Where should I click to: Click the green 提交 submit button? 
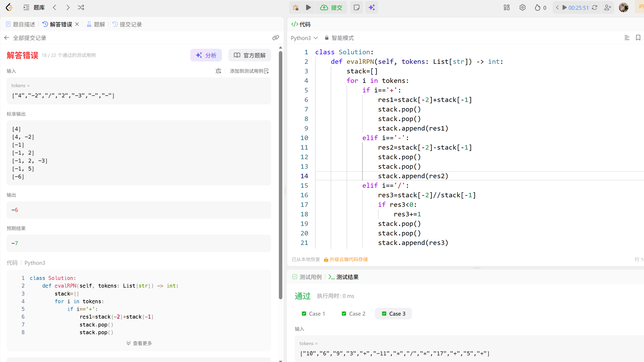331,7
